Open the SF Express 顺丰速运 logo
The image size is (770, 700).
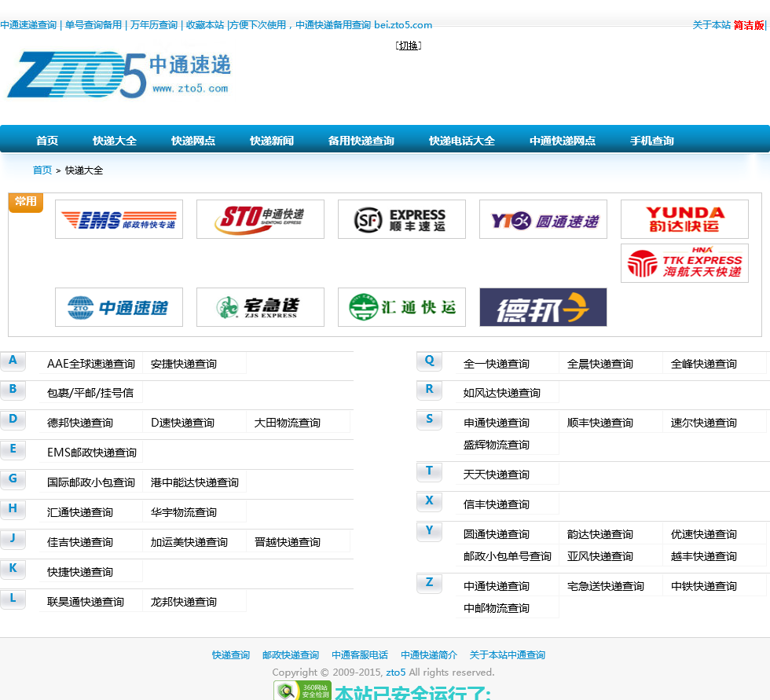pyautogui.click(x=401, y=219)
